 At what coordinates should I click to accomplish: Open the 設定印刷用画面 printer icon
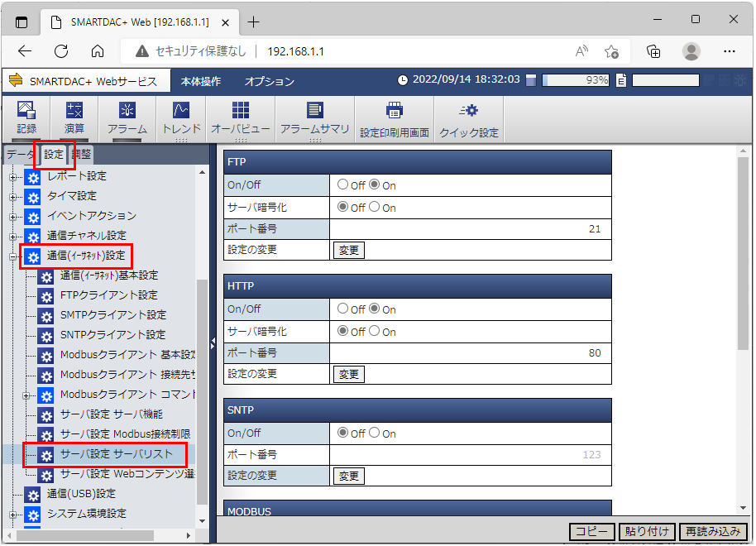pyautogui.click(x=394, y=118)
